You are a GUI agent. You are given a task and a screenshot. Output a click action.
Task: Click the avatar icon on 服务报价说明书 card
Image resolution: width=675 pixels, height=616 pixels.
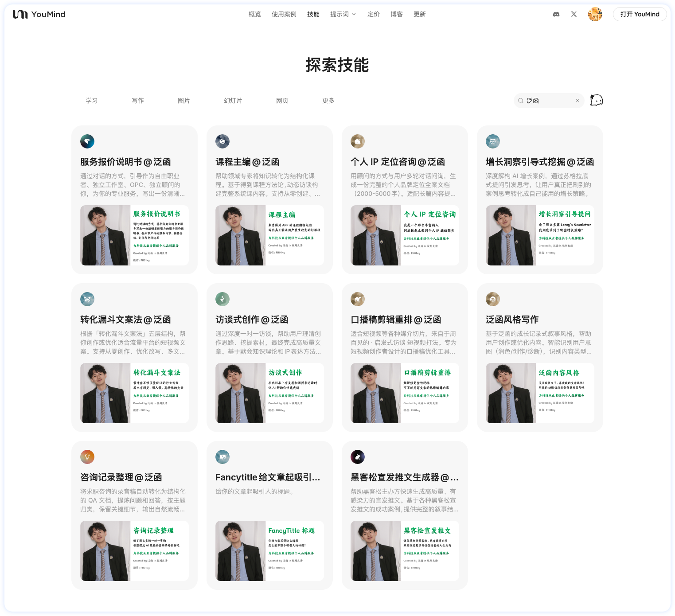coord(87,141)
